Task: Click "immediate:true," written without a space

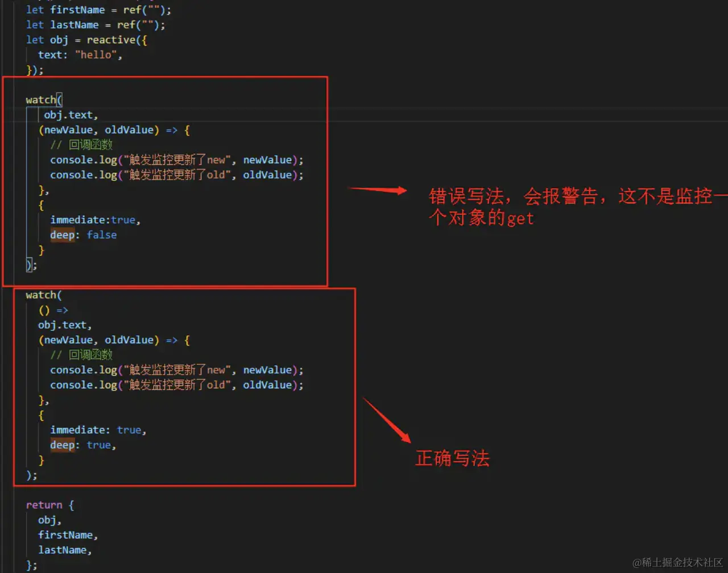Action: pos(96,219)
